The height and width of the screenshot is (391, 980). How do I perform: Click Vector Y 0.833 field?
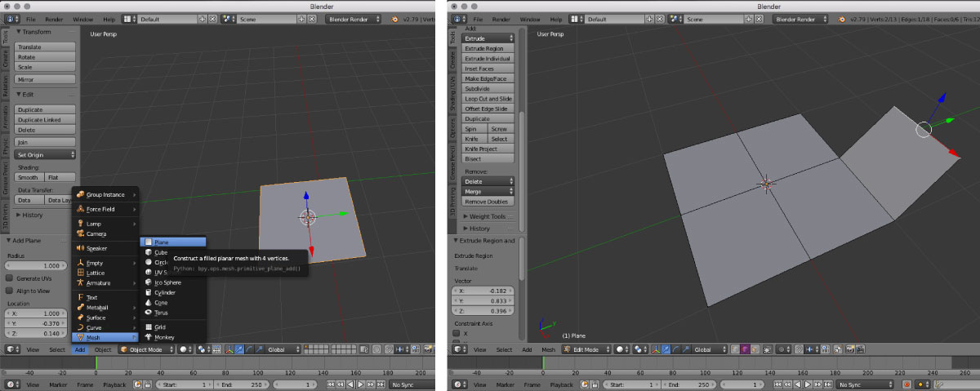click(484, 300)
